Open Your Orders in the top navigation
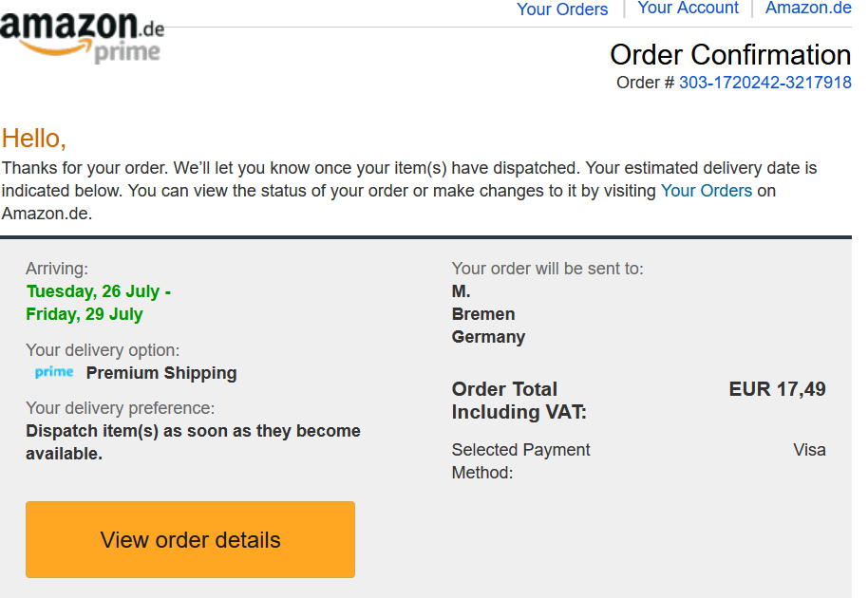 [561, 9]
